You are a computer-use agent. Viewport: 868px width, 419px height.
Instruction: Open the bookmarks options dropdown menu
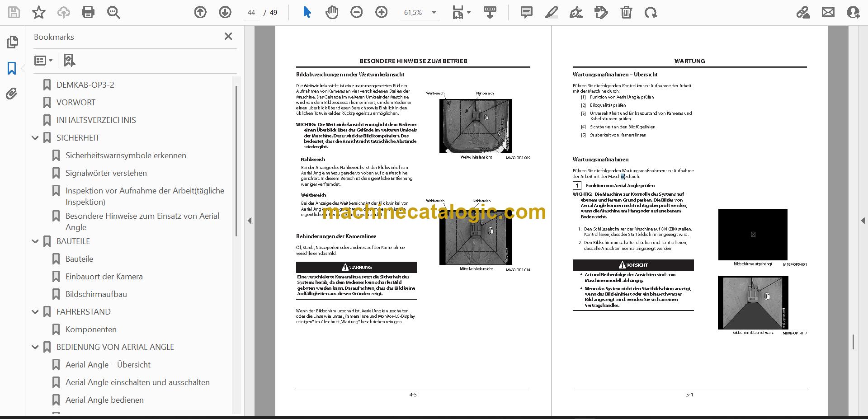click(43, 60)
